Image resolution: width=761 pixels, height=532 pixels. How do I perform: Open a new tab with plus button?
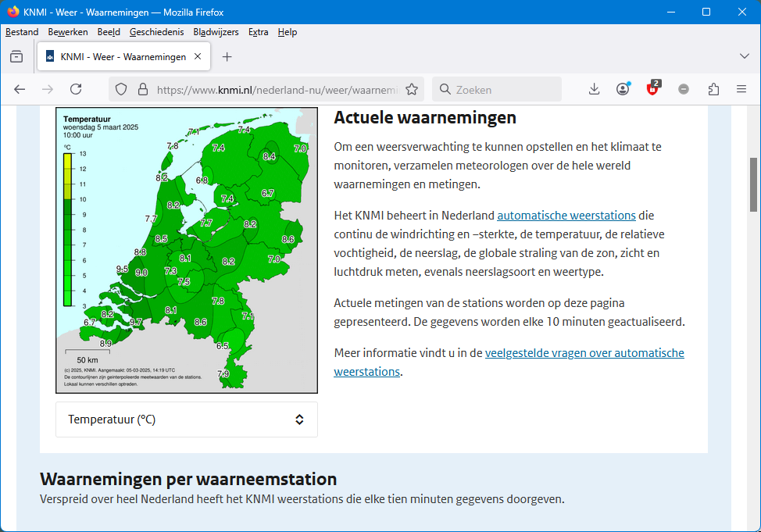227,57
